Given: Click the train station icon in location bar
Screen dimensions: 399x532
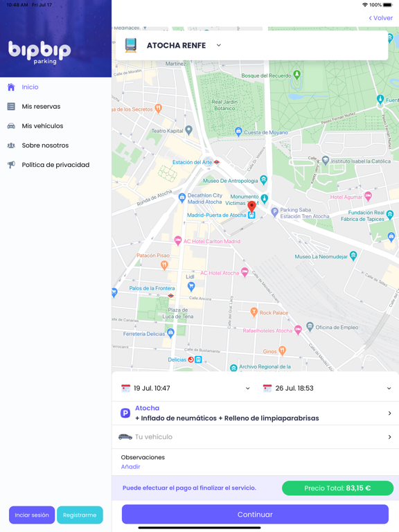Looking at the screenshot, I should [x=131, y=45].
